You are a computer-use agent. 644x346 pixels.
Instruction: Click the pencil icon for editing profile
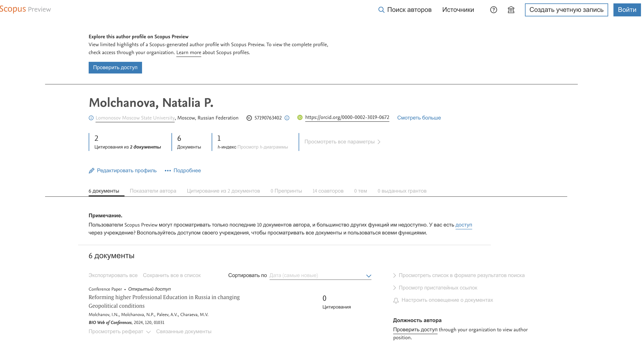click(x=91, y=171)
